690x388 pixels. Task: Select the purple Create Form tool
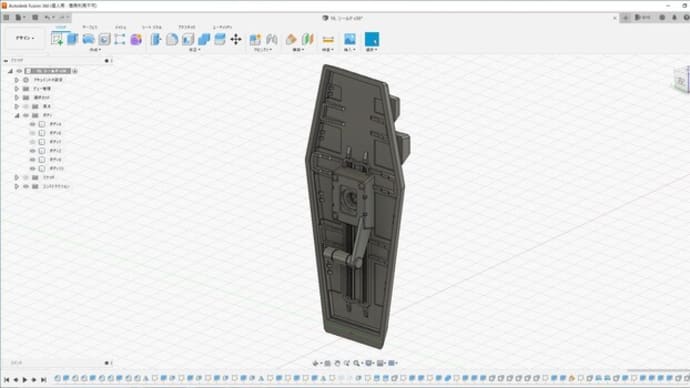[136, 39]
